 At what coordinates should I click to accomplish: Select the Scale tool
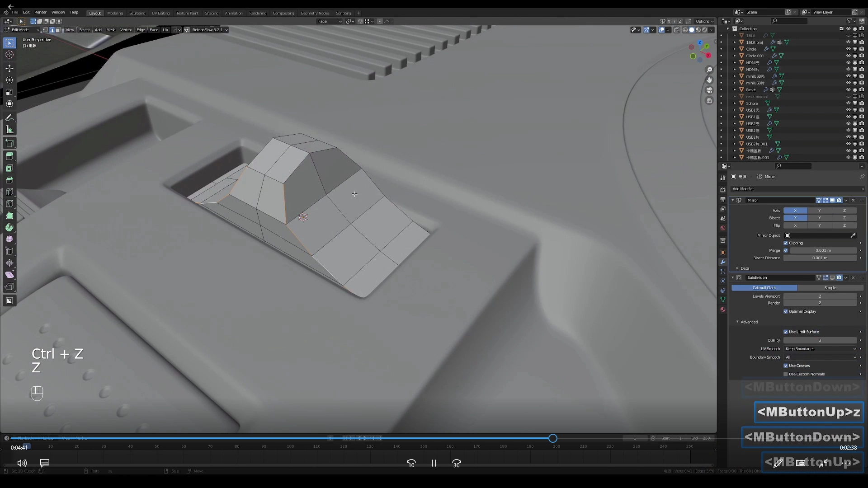coord(9,92)
